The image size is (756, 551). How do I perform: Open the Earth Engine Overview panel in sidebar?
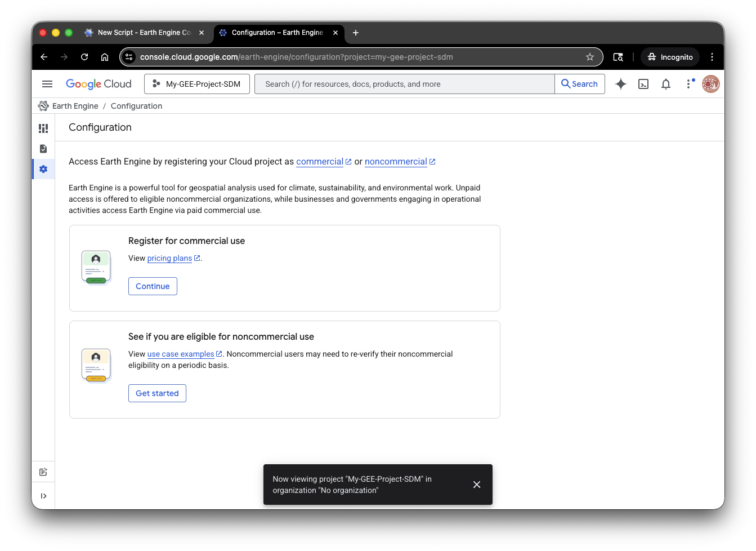tap(43, 128)
